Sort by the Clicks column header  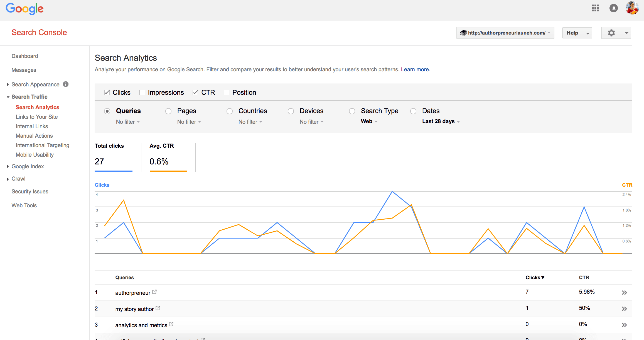[x=535, y=277]
